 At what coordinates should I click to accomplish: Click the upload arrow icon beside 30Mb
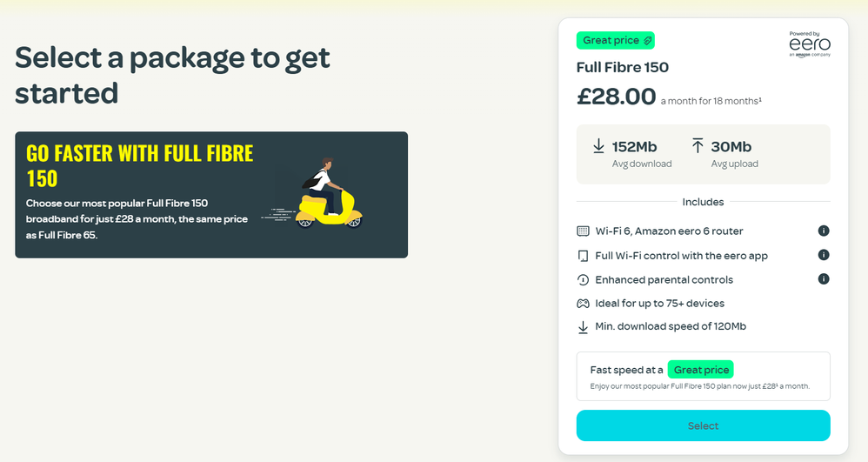[698, 146]
